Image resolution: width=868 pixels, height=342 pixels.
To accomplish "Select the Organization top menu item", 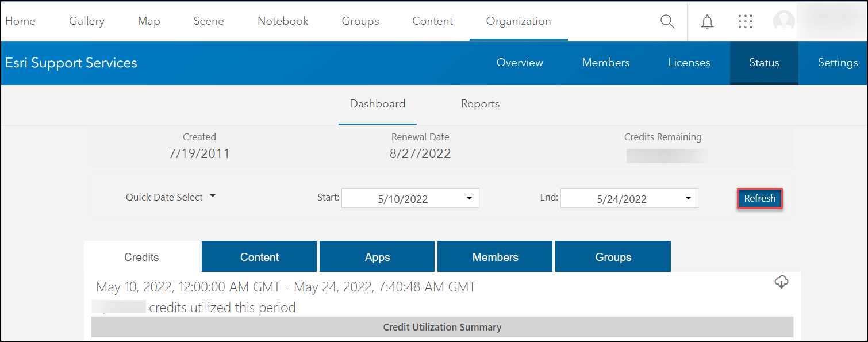I will pyautogui.click(x=519, y=21).
